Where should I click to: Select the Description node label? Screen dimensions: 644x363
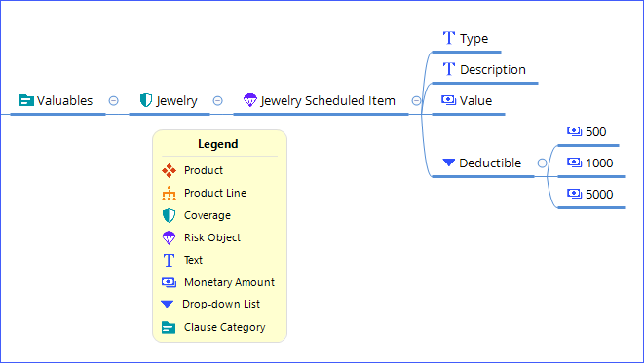click(x=493, y=70)
